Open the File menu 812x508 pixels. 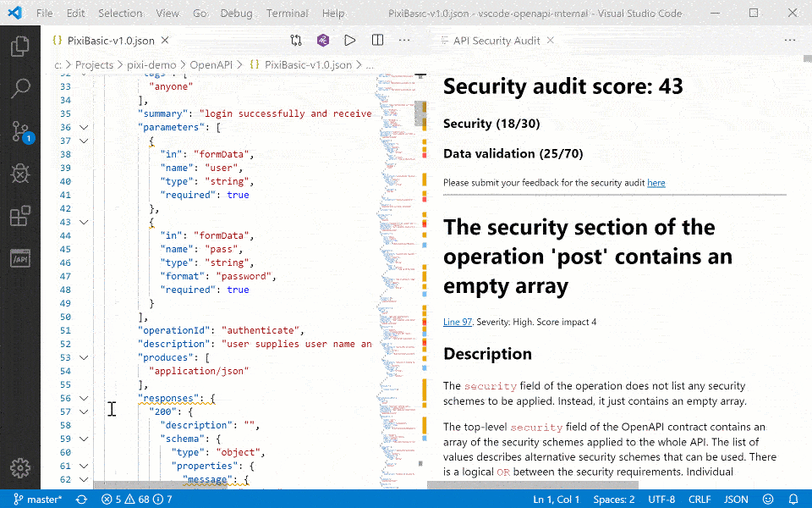pyautogui.click(x=45, y=13)
